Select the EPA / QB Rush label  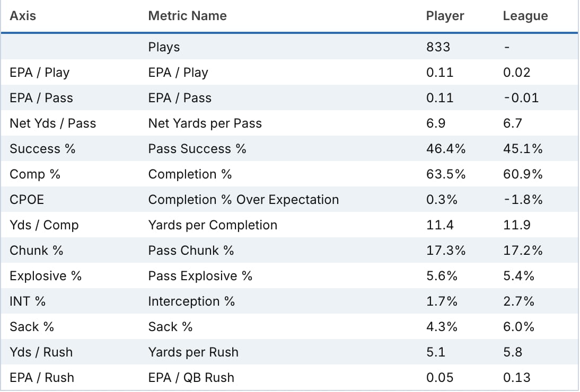click(x=191, y=378)
